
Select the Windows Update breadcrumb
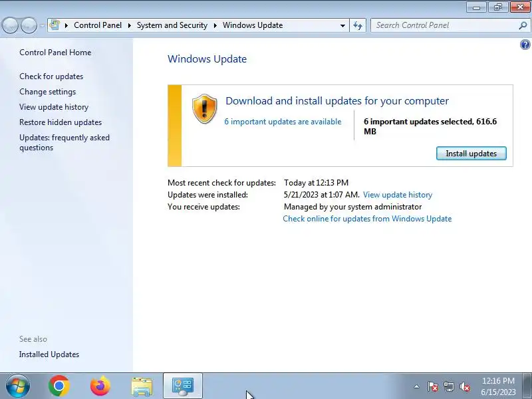[253, 25]
